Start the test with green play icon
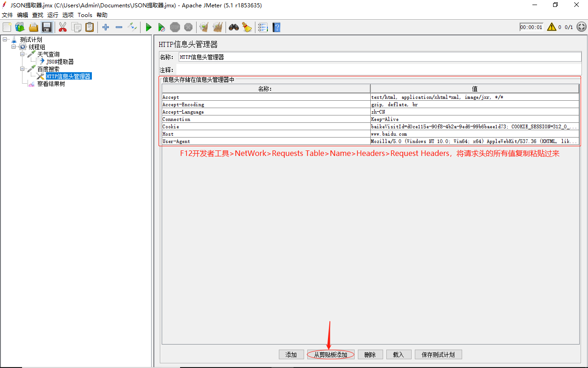This screenshot has width=588, height=368. [148, 27]
